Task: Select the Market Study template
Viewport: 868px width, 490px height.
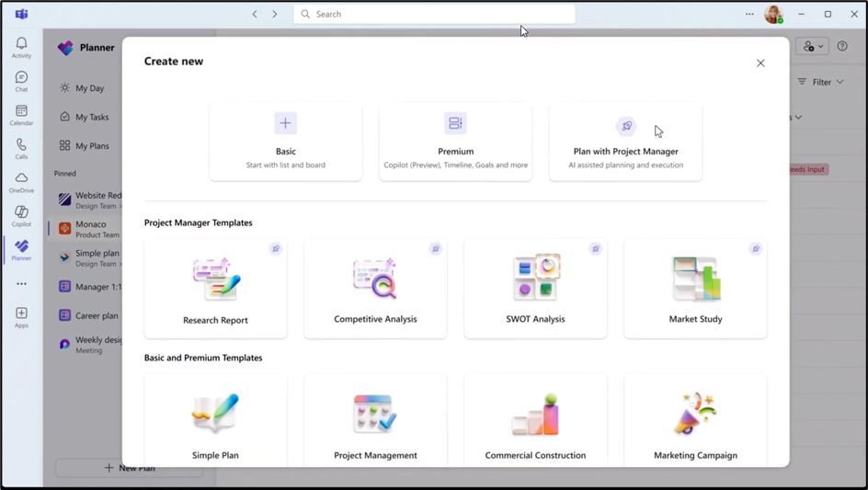Action: tap(695, 289)
